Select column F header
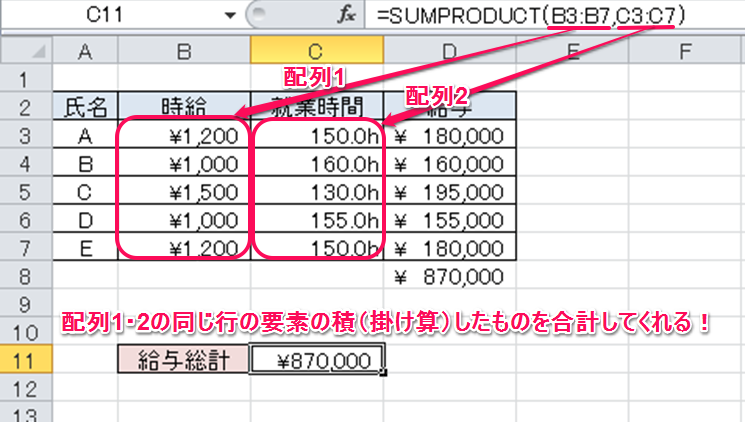 tap(685, 50)
